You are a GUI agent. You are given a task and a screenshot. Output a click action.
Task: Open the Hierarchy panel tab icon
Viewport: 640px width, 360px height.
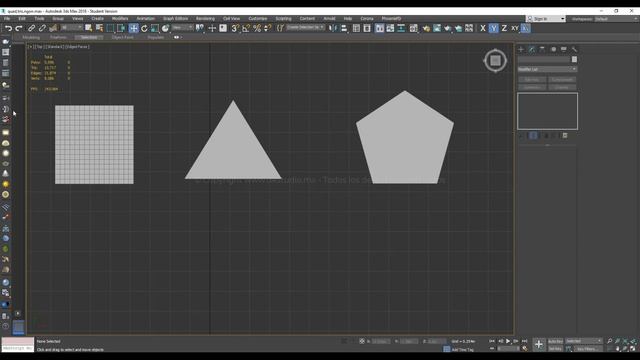point(542,49)
